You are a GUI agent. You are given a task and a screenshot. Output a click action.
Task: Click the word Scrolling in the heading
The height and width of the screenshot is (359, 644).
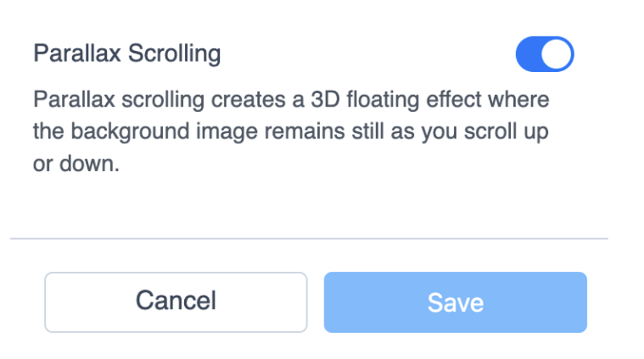tap(174, 54)
